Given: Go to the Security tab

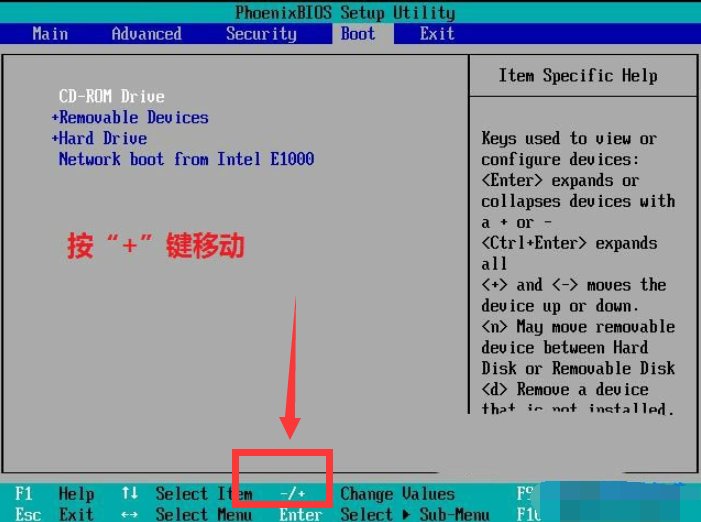Looking at the screenshot, I should tap(261, 34).
